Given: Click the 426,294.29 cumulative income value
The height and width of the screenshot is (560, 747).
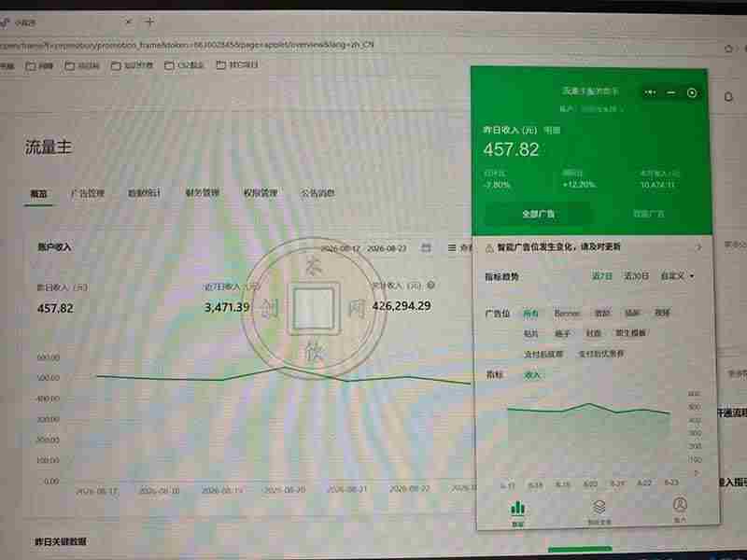Looking at the screenshot, I should point(402,306).
